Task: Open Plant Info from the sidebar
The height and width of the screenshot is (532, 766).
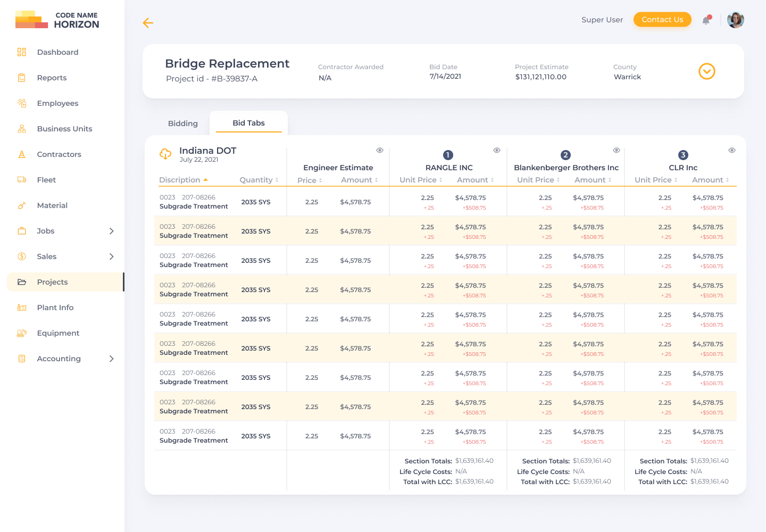Action: [55, 307]
